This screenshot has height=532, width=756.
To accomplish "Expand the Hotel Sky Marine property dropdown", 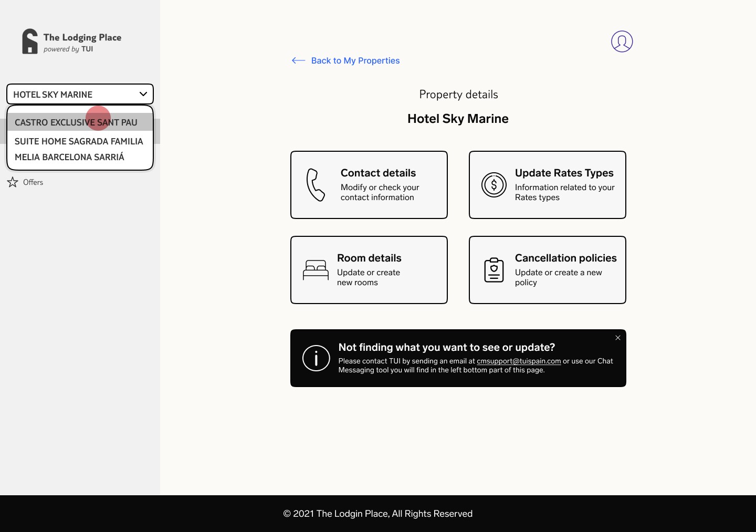I will coord(80,95).
